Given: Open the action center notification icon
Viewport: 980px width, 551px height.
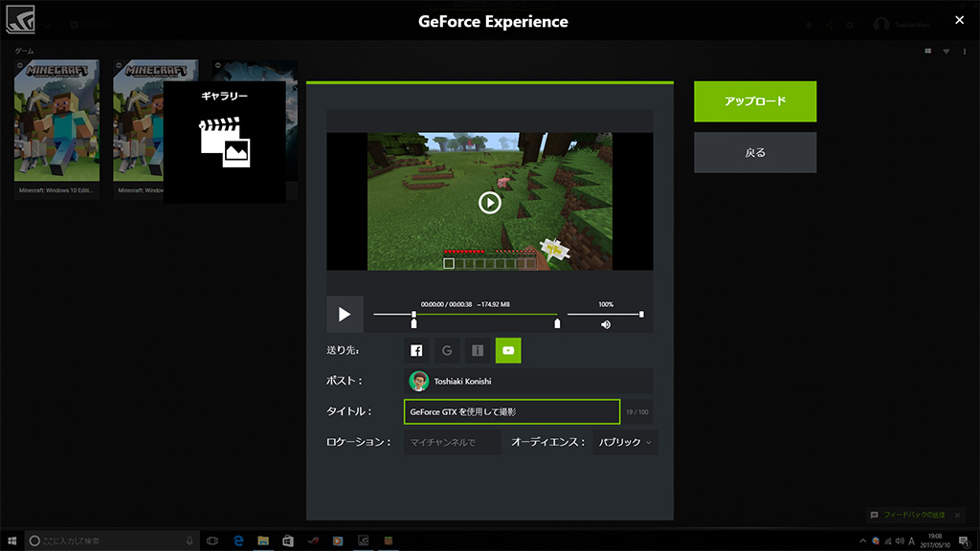Looking at the screenshot, I should tap(965, 541).
